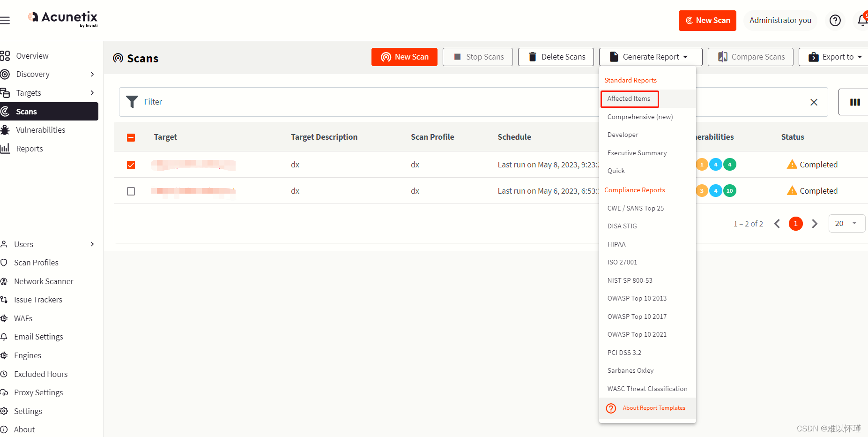The height and width of the screenshot is (437, 868).
Task: Click the Overview sidebar icon
Action: click(x=5, y=56)
